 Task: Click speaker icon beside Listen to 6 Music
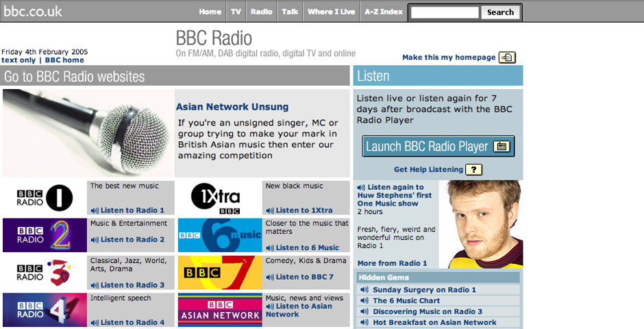(270, 248)
